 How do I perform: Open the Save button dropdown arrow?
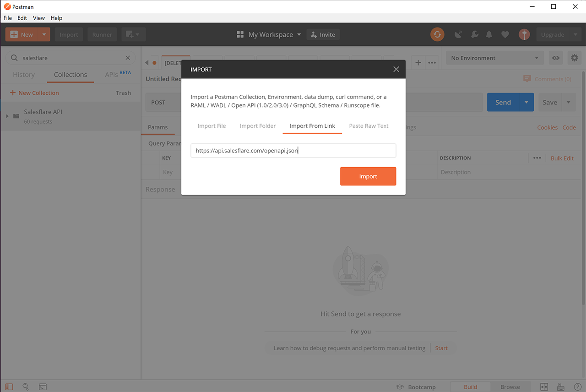(569, 102)
